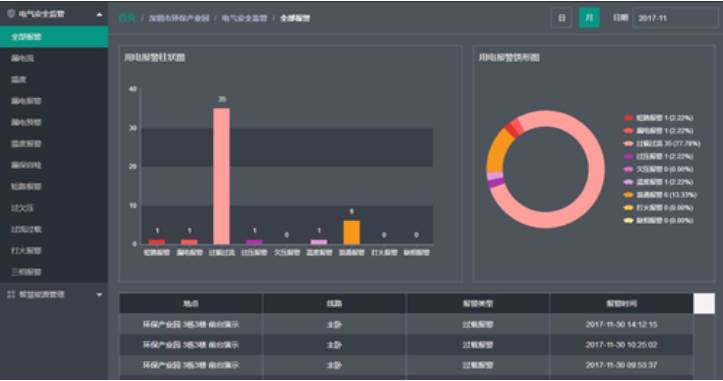Image resolution: width=723 pixels, height=381 pixels.
Task: Click the white square at the table header's right end
Action: coord(704,304)
